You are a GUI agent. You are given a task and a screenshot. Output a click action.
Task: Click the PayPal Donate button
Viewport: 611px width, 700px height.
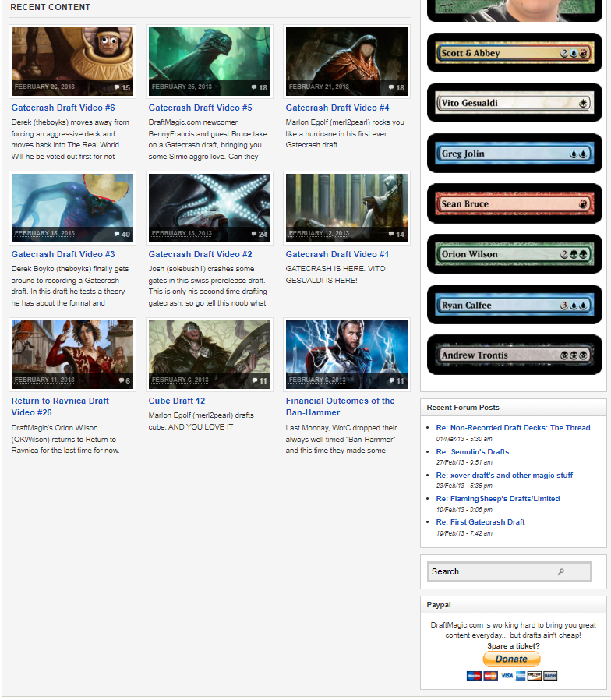click(x=511, y=659)
